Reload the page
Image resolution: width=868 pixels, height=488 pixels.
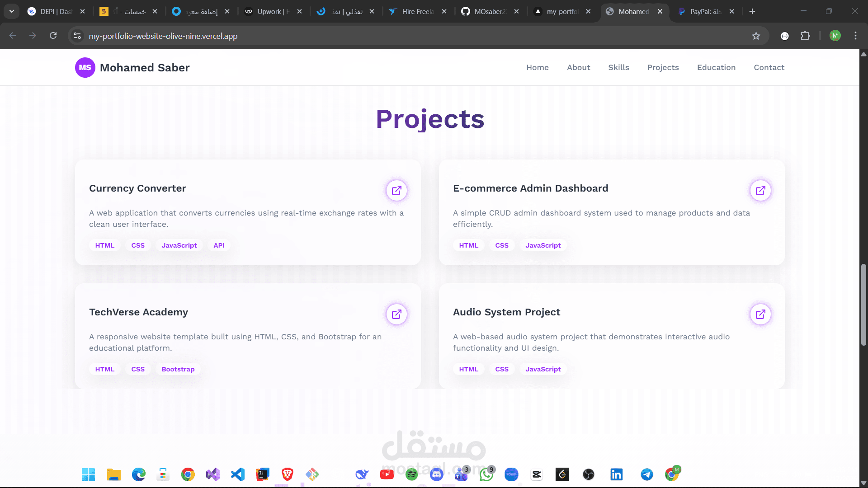53,36
